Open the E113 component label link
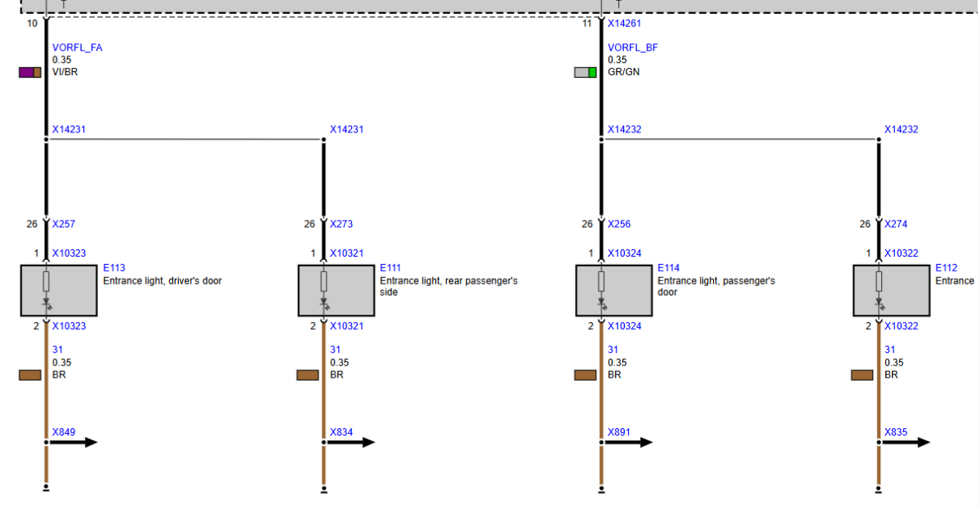The image size is (980, 510). (x=114, y=268)
